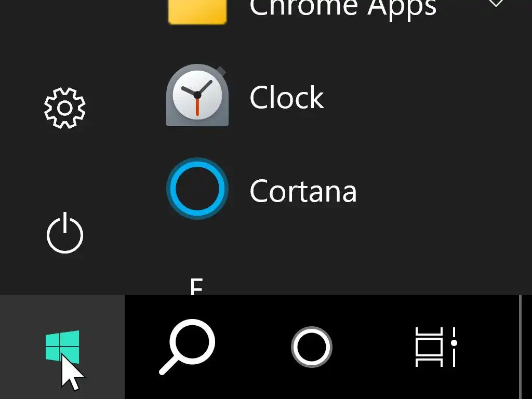Select the Chrome Apps text label
The width and height of the screenshot is (532, 399).
coord(343,8)
